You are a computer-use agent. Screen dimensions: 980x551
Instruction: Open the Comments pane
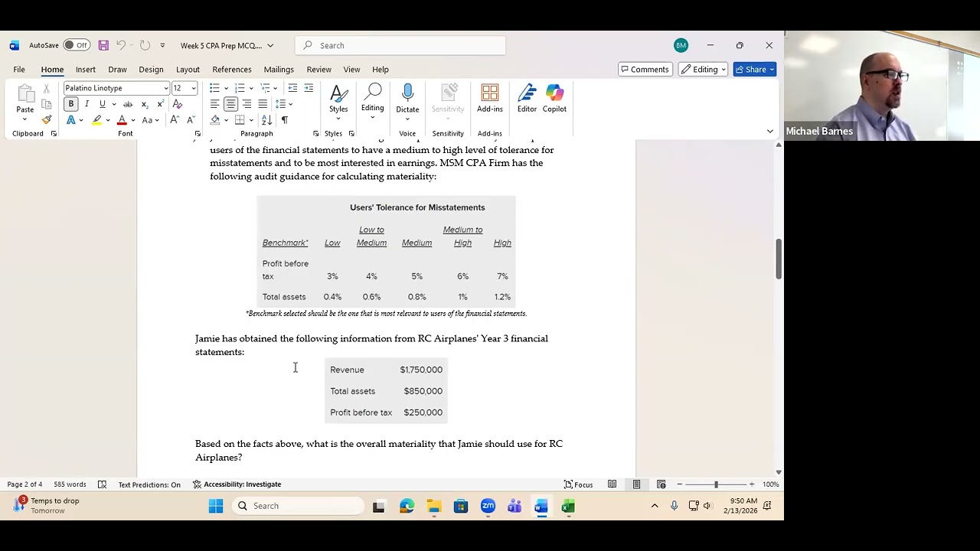pyautogui.click(x=644, y=70)
